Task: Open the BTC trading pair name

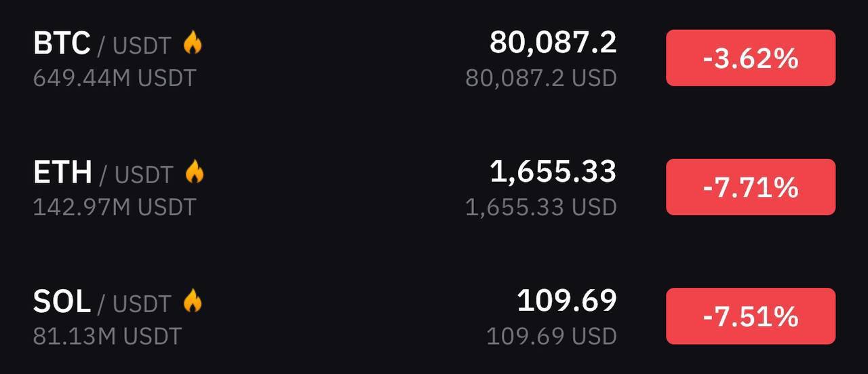Action: click(x=102, y=44)
